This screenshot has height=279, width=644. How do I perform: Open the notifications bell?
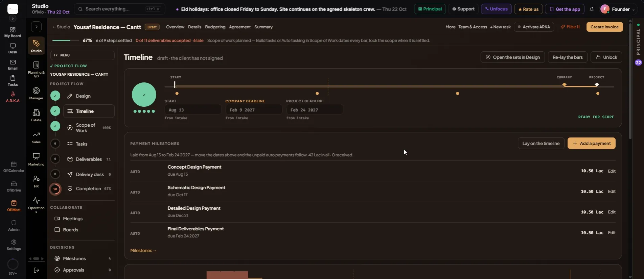click(x=591, y=9)
